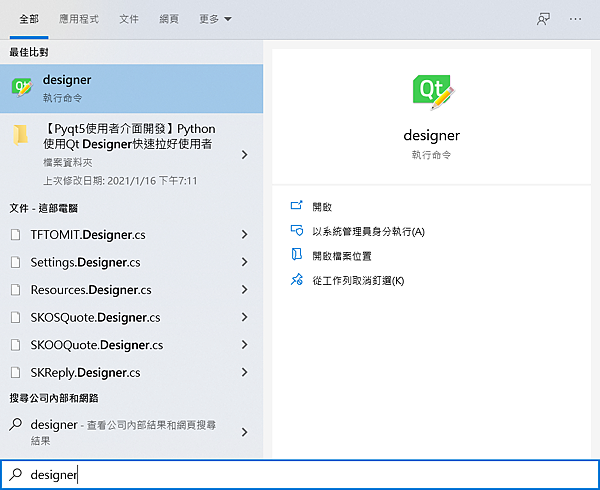
Task: Expand the 更多 dropdown filter
Action: (x=215, y=19)
